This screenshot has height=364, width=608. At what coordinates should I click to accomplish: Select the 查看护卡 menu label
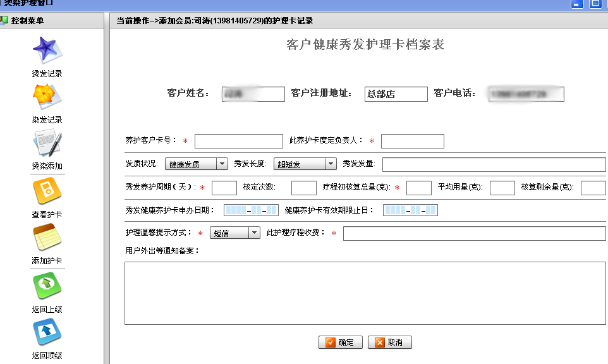click(x=47, y=214)
